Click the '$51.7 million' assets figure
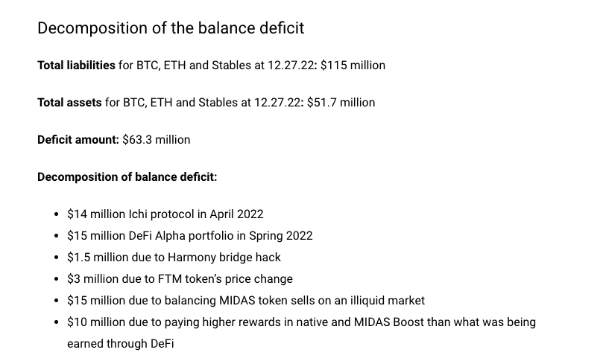Viewport: 603px width, 364px height. [x=341, y=103]
